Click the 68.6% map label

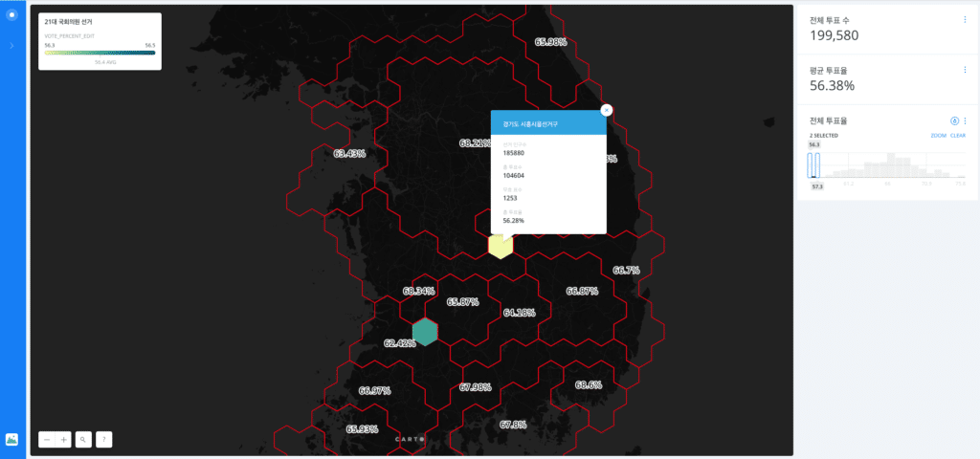(589, 384)
